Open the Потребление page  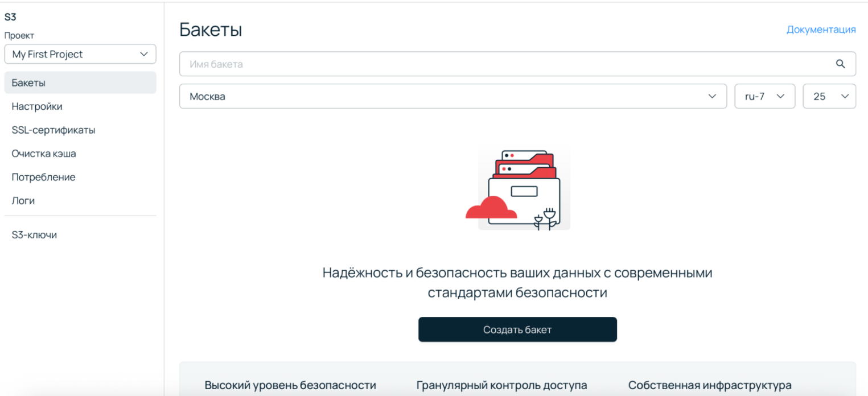coord(43,177)
